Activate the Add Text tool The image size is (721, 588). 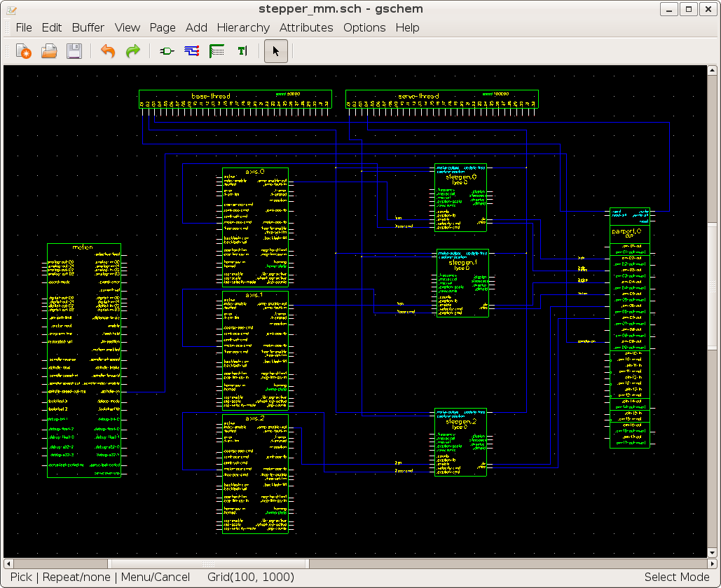242,51
